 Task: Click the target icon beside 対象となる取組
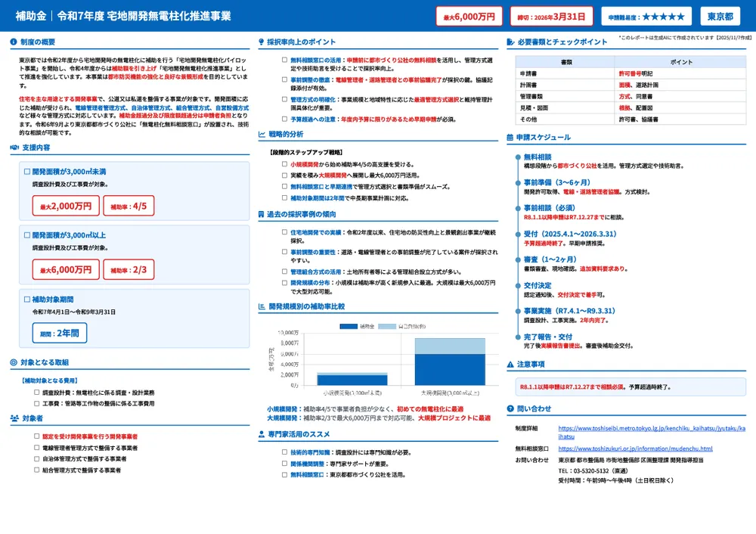14,362
